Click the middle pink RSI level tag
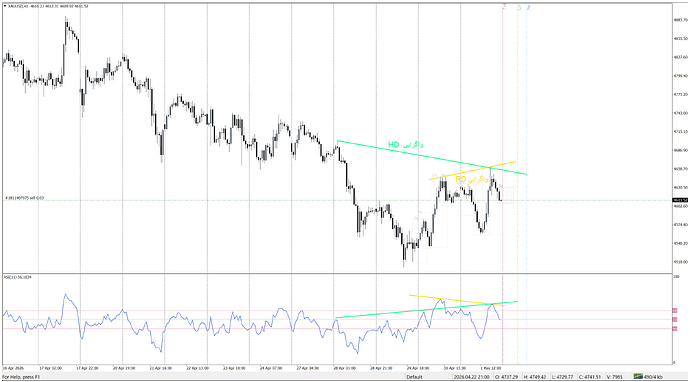The image size is (690, 382). (x=675, y=320)
